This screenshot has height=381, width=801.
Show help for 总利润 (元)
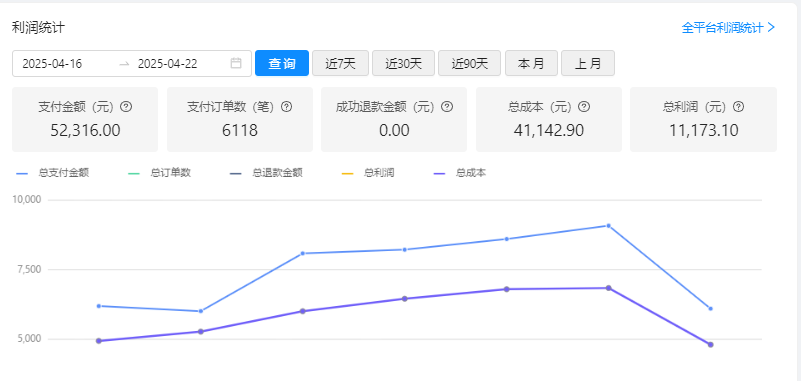[738, 107]
